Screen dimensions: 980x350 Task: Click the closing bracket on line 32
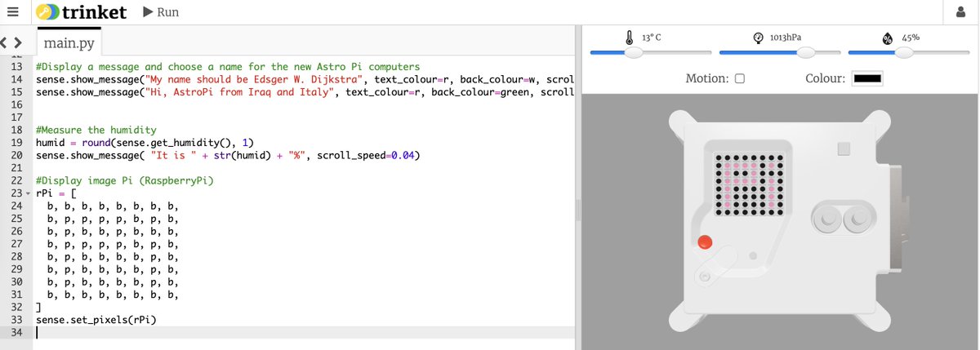(38, 308)
